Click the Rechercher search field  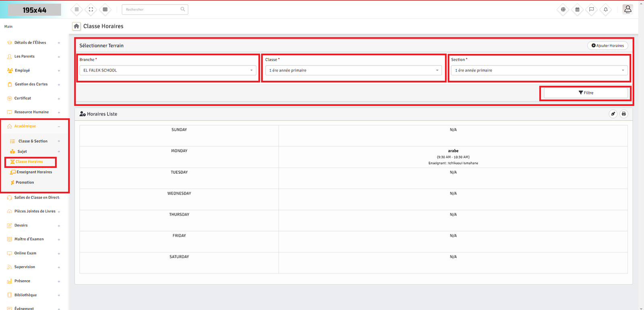152,10
